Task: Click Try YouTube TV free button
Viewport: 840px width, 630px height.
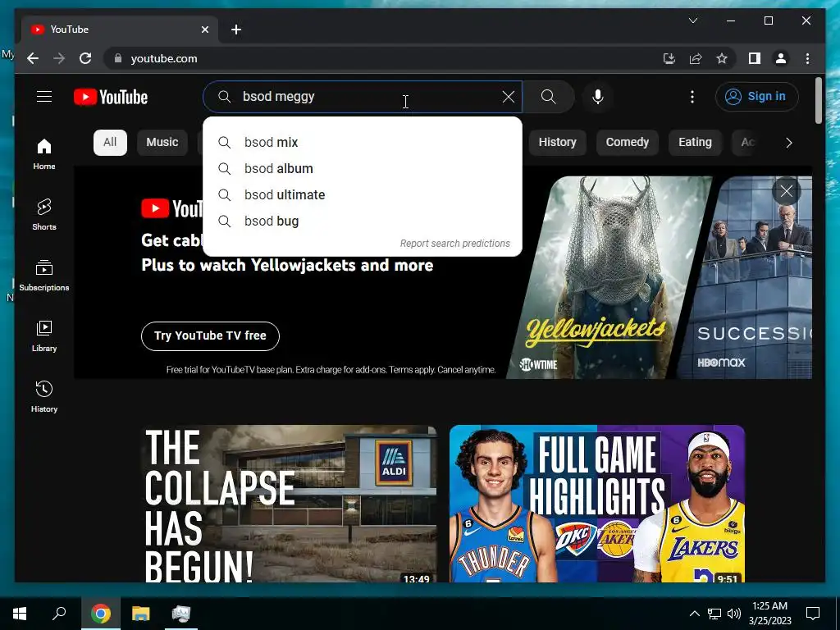Action: click(210, 336)
